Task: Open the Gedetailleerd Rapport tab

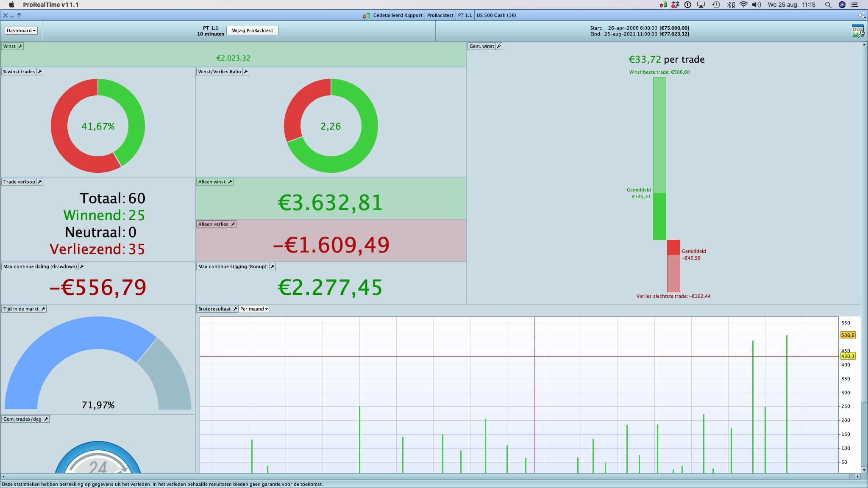Action: (x=397, y=15)
